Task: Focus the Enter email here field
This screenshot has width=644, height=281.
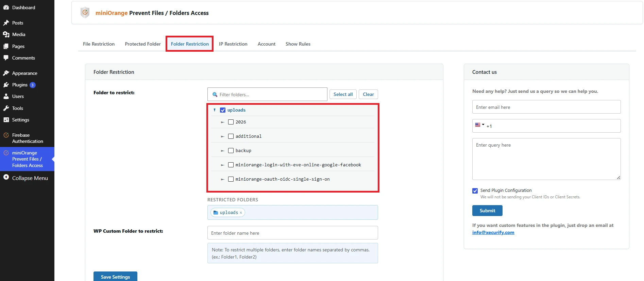Action: coord(546,107)
